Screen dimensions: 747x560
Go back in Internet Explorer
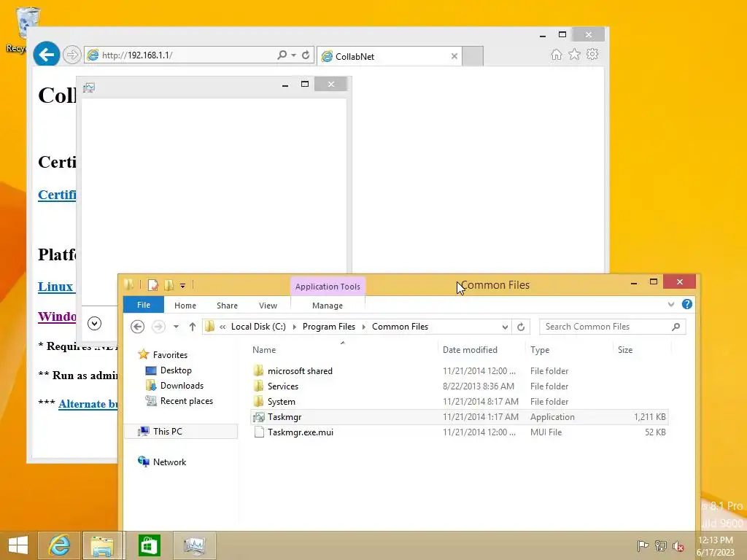46,54
